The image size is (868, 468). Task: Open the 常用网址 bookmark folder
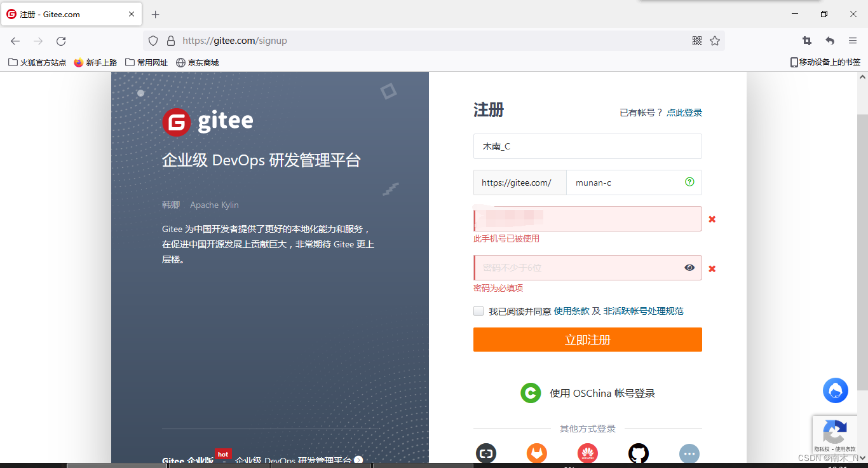click(x=147, y=62)
